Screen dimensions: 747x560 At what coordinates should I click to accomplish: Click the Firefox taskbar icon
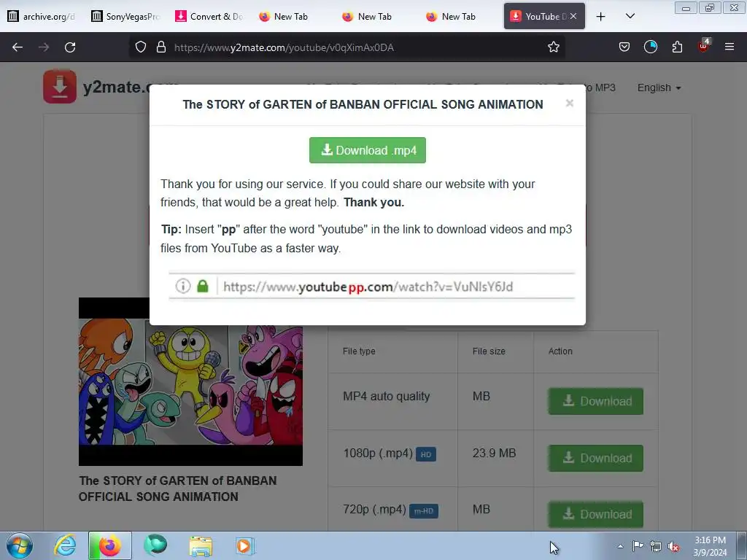109,545
